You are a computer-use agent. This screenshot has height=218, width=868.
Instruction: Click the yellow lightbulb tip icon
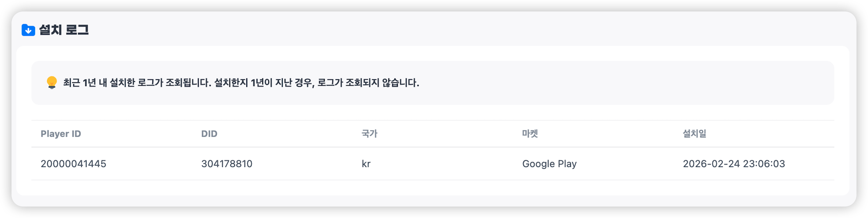pyautogui.click(x=51, y=83)
